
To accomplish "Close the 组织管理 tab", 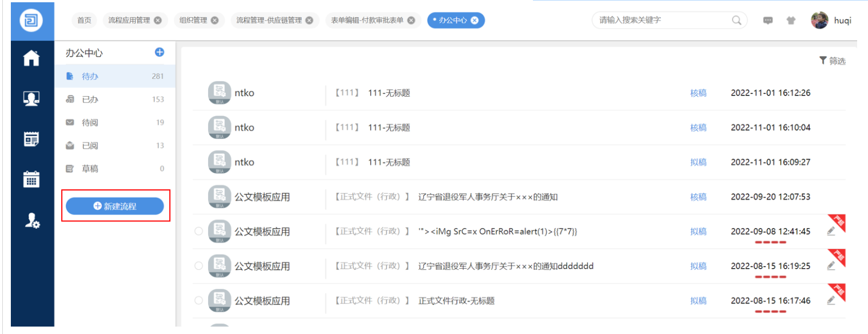I will pos(214,21).
